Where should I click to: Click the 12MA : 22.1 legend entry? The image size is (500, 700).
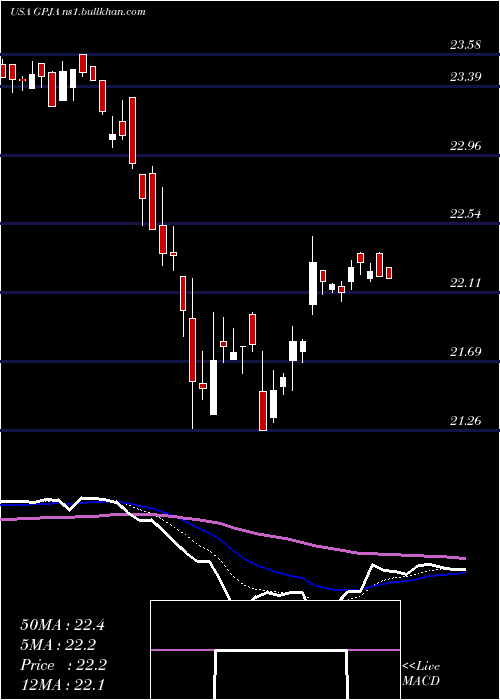(x=62, y=685)
